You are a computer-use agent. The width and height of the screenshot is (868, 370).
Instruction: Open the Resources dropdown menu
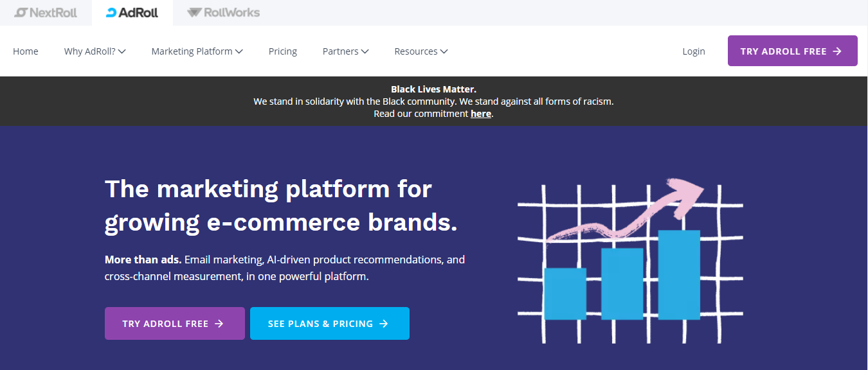pos(421,51)
